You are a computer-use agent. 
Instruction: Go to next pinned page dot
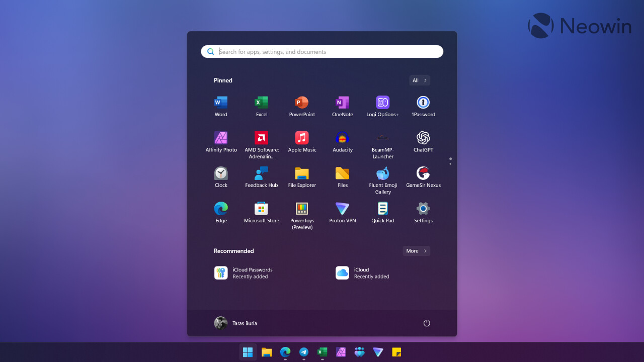450,164
